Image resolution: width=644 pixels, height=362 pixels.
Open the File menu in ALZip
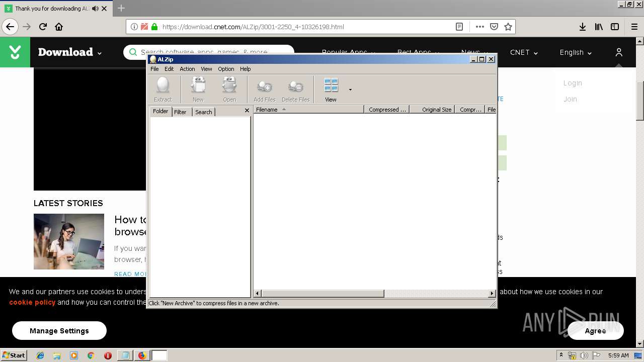pos(154,69)
